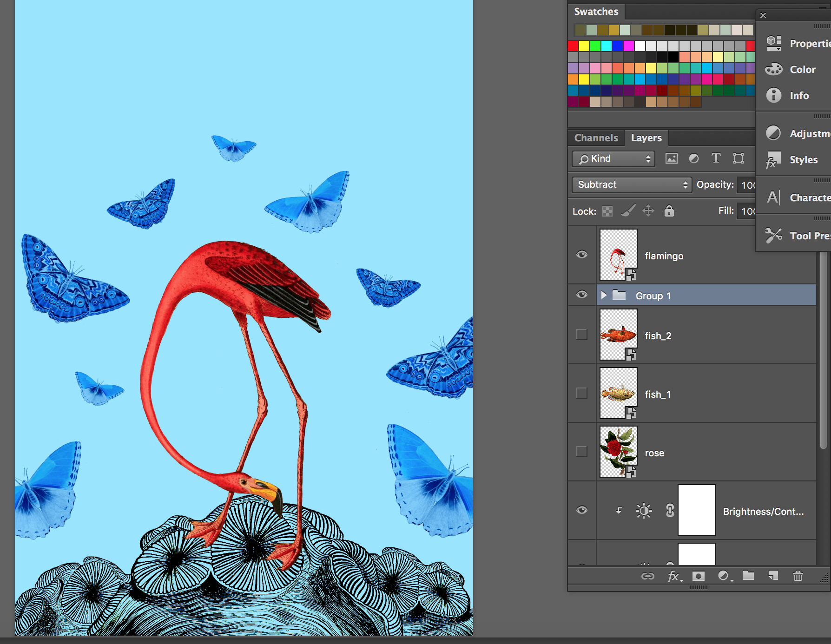Expand Group 1 disclosure triangle
831x644 pixels.
tap(604, 295)
